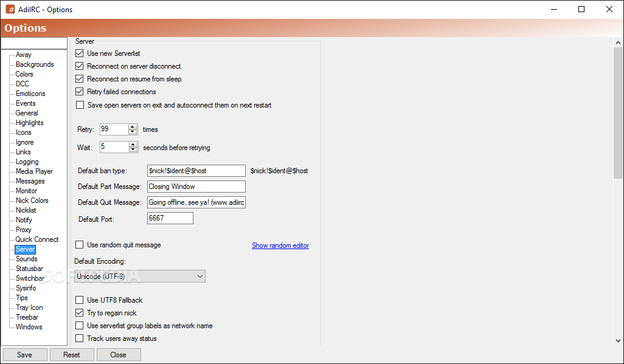This screenshot has width=624, height=364.
Task: Disable Retry failed connections
Action: point(80,92)
